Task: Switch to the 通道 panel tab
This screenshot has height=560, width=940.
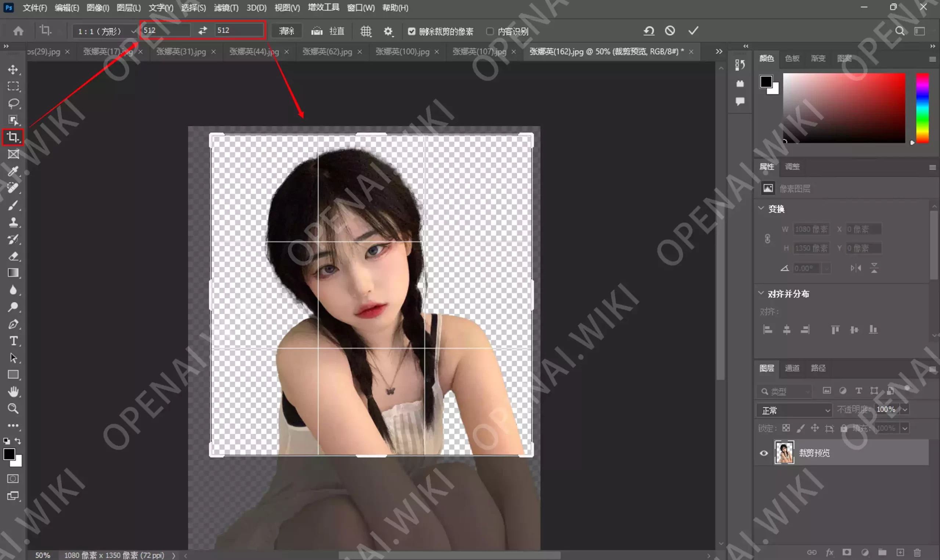Action: pyautogui.click(x=792, y=368)
